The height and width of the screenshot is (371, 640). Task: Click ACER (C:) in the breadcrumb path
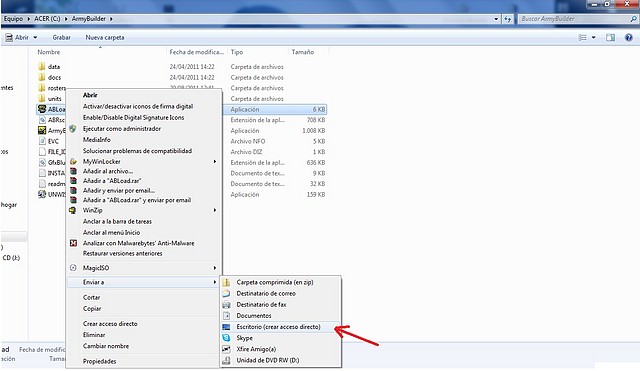tap(47, 19)
